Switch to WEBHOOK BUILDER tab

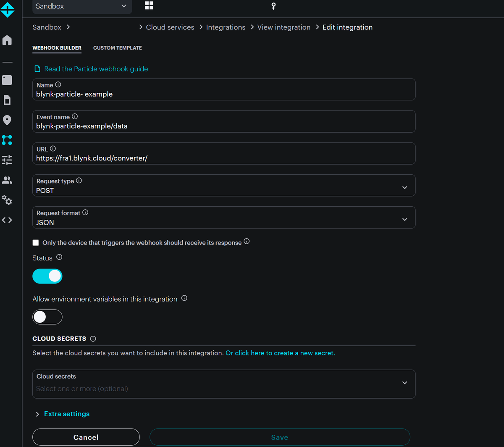57,48
